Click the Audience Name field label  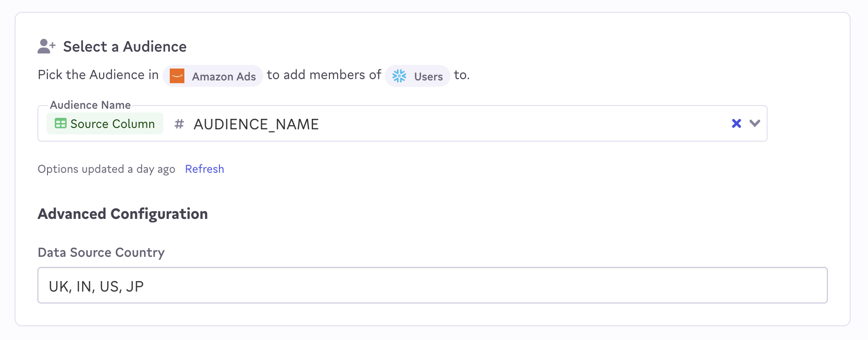[90, 105]
